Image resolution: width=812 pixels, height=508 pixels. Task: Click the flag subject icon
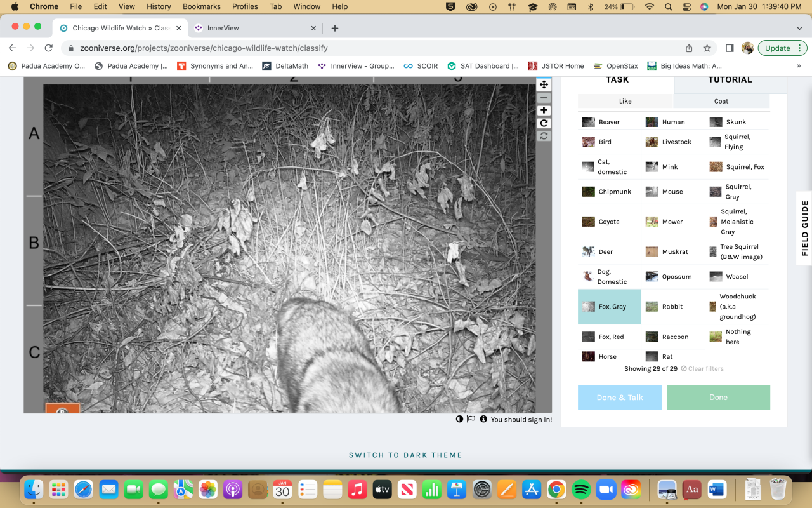[x=471, y=419]
